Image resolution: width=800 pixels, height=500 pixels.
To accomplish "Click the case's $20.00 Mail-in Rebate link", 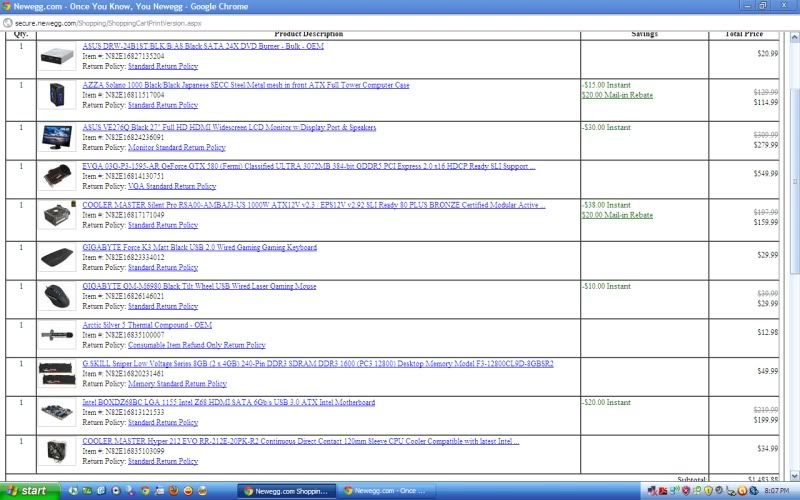I will [617, 95].
